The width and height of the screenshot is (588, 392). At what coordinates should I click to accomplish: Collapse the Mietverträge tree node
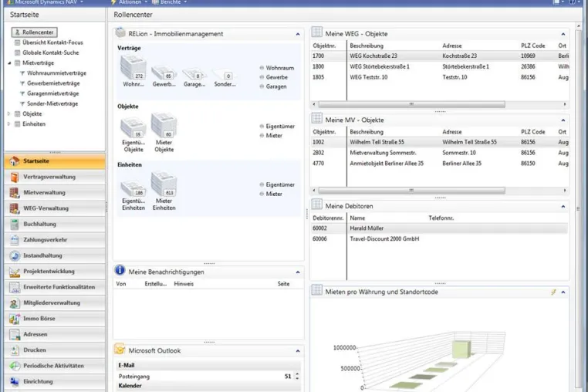point(9,63)
